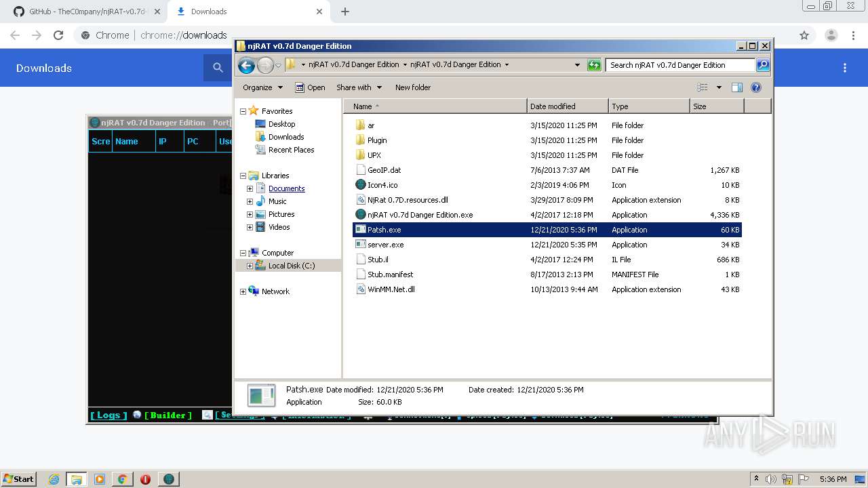Viewport: 868px width, 488px height.
Task: Click the taskbar volume speaker icon
Action: click(x=771, y=479)
